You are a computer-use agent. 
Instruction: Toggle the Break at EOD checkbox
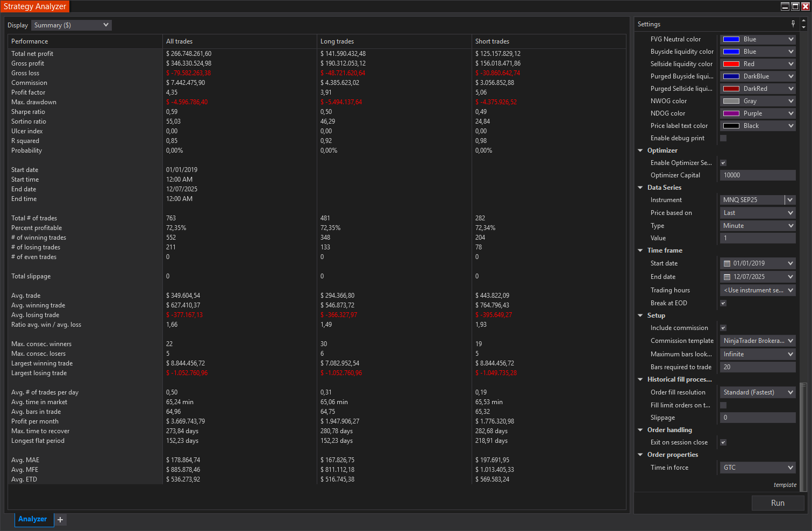tap(723, 303)
